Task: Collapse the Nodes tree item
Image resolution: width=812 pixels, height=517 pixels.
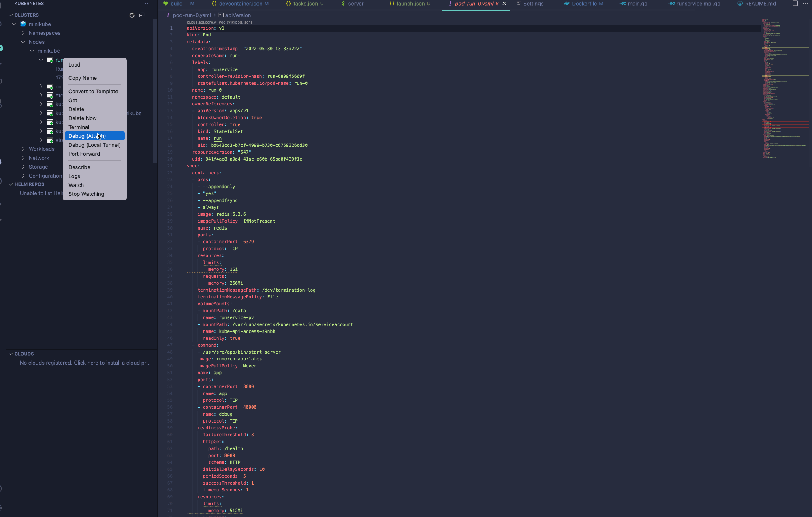Action: point(24,42)
